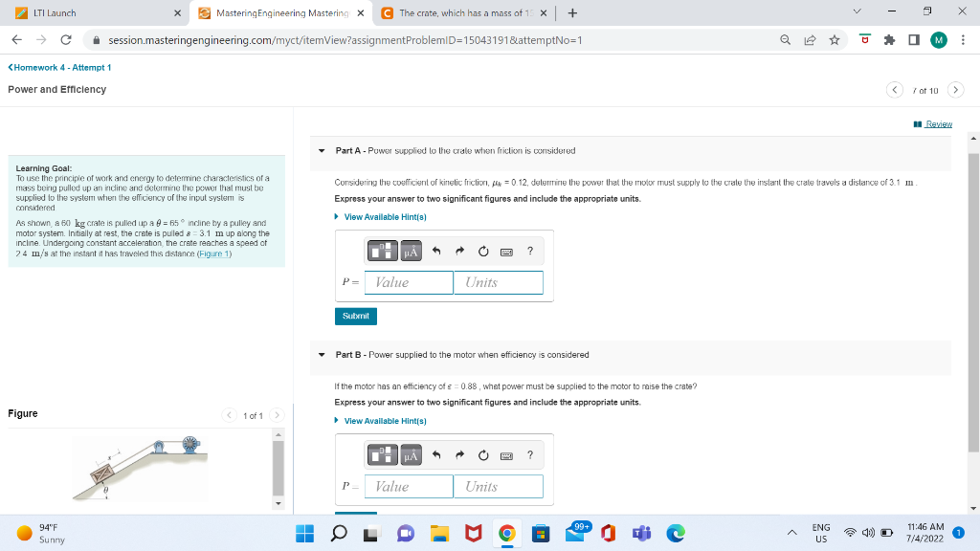
Task: Collapse the Part B section triangle
Action: tap(321, 354)
